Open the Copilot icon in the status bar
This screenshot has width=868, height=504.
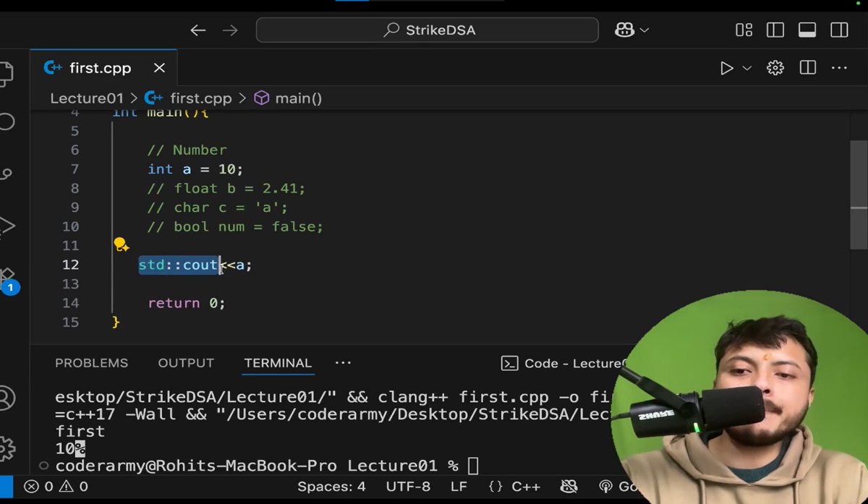click(569, 487)
